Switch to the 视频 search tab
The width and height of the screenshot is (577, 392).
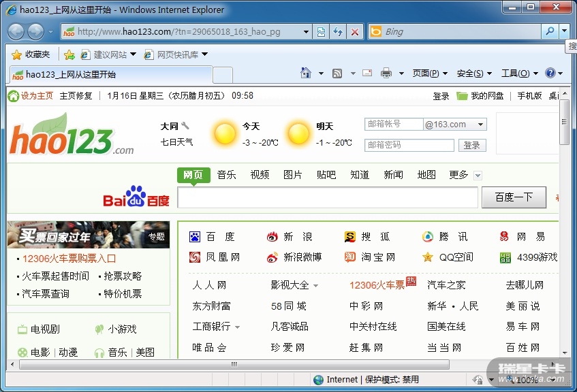(260, 175)
